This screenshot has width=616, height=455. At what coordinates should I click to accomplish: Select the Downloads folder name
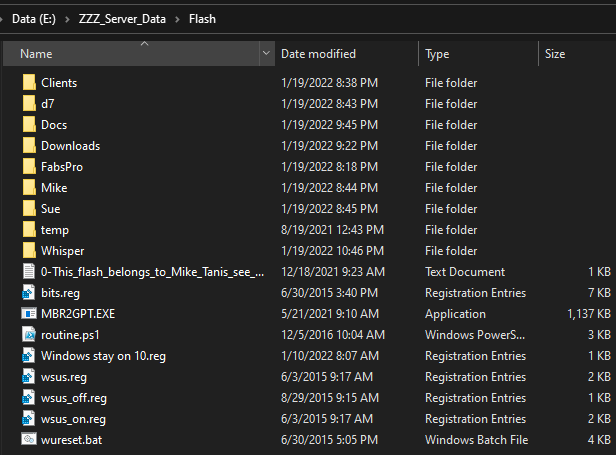70,146
